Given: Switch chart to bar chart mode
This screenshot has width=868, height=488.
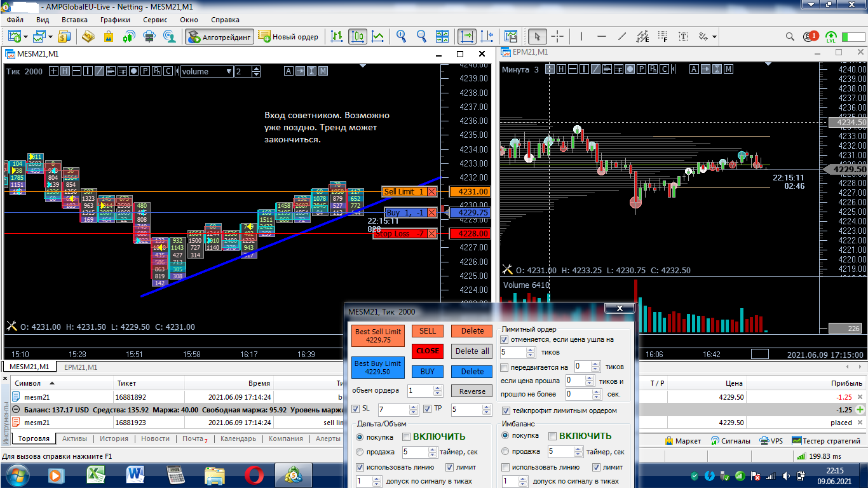Looking at the screenshot, I should [x=337, y=36].
